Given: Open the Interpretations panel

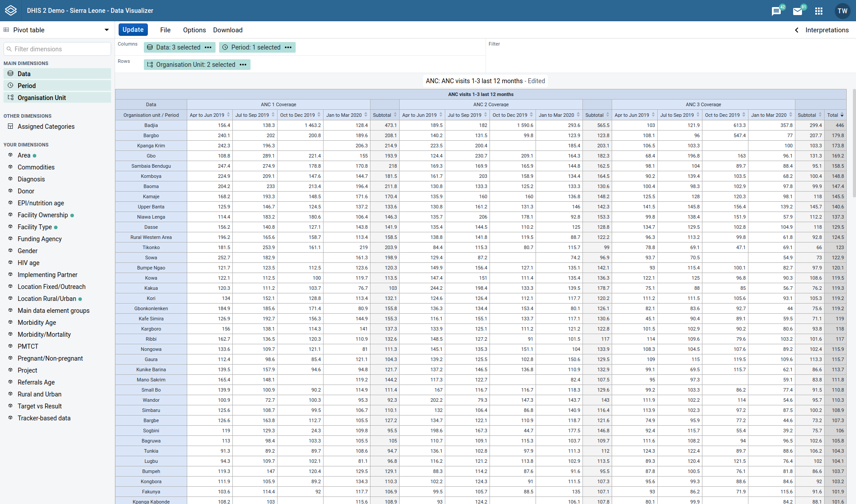Looking at the screenshot, I should [827, 30].
